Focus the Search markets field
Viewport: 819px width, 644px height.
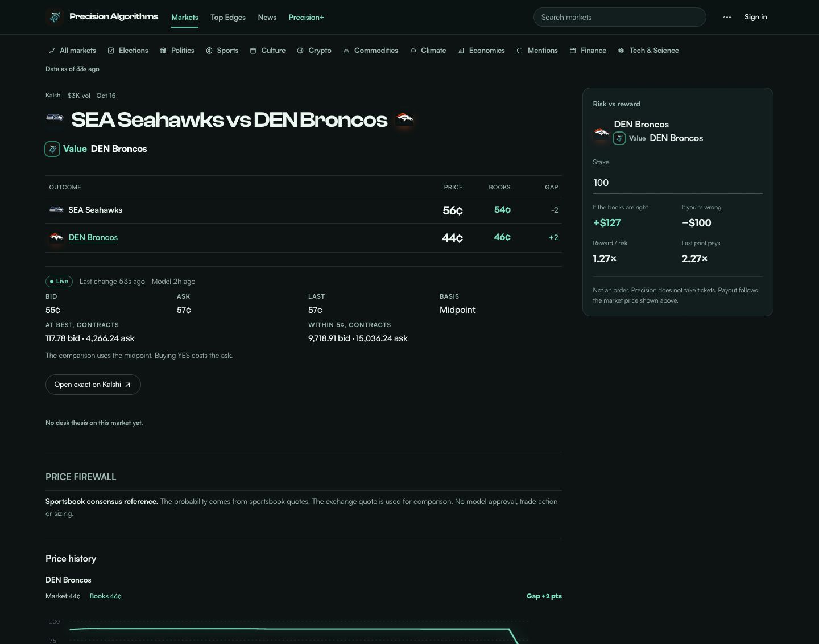click(x=619, y=17)
